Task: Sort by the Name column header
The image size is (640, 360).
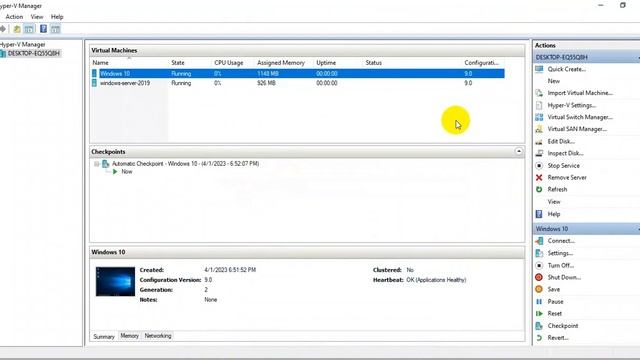Action: click(x=129, y=63)
